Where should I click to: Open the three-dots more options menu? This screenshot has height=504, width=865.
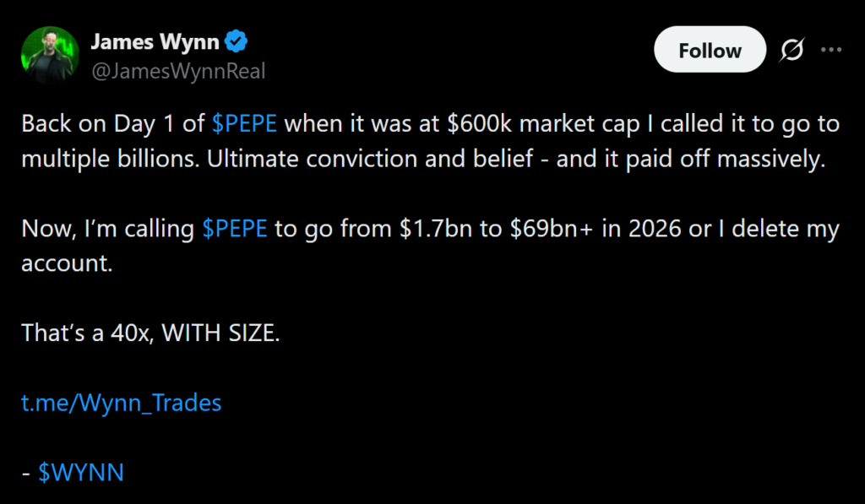pyautogui.click(x=832, y=51)
